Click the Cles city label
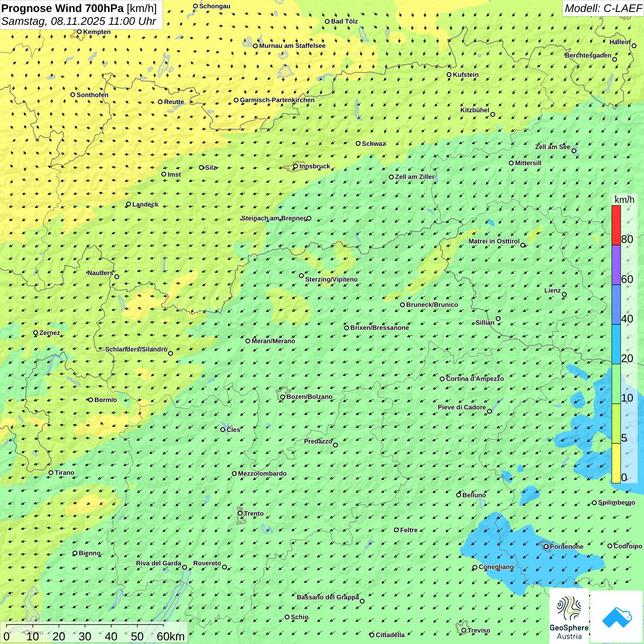644x644 pixels. (x=233, y=430)
